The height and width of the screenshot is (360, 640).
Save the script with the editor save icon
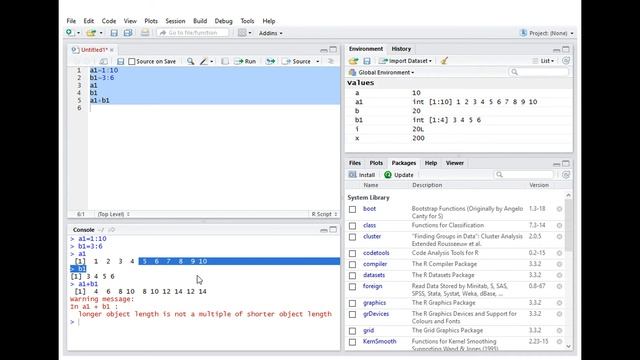[x=120, y=61]
